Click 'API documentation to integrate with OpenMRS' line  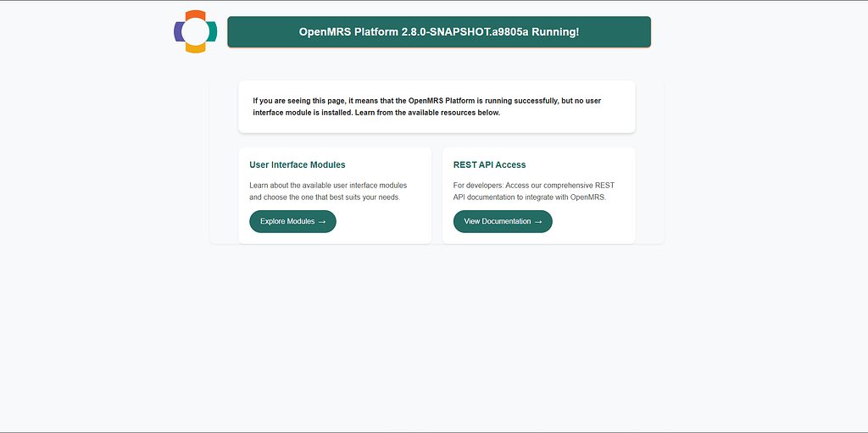pyautogui.click(x=530, y=197)
